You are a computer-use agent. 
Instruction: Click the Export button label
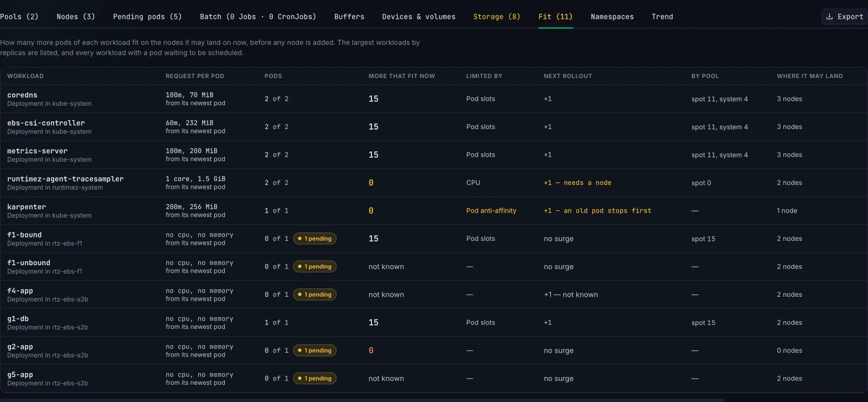[850, 17]
